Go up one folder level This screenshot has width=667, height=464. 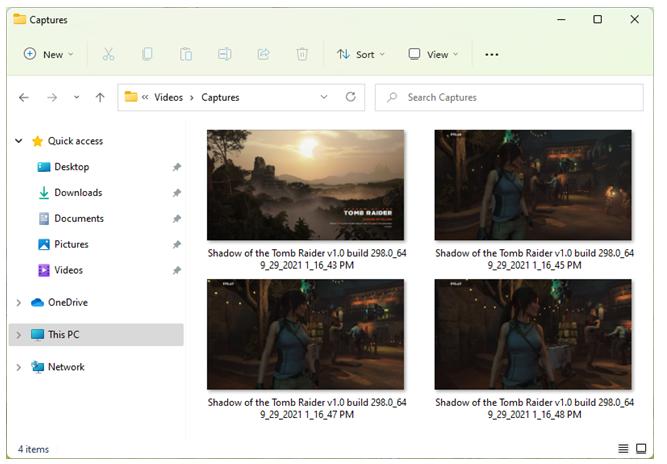[100, 98]
